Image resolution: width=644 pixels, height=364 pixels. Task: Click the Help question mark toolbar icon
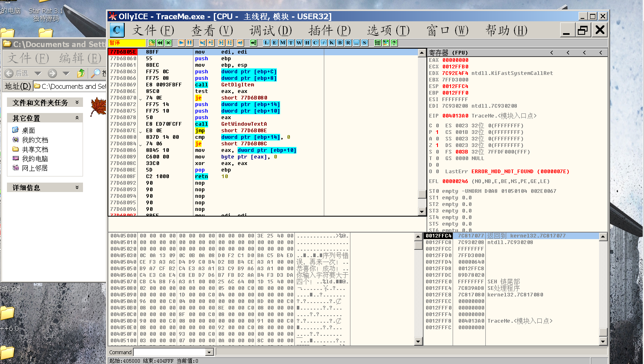tap(394, 43)
